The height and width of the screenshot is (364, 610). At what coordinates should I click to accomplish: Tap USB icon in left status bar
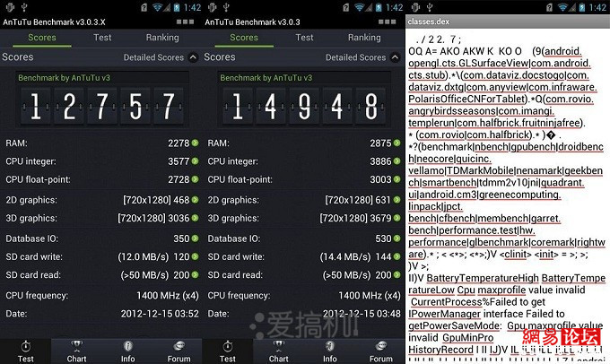point(24,7)
